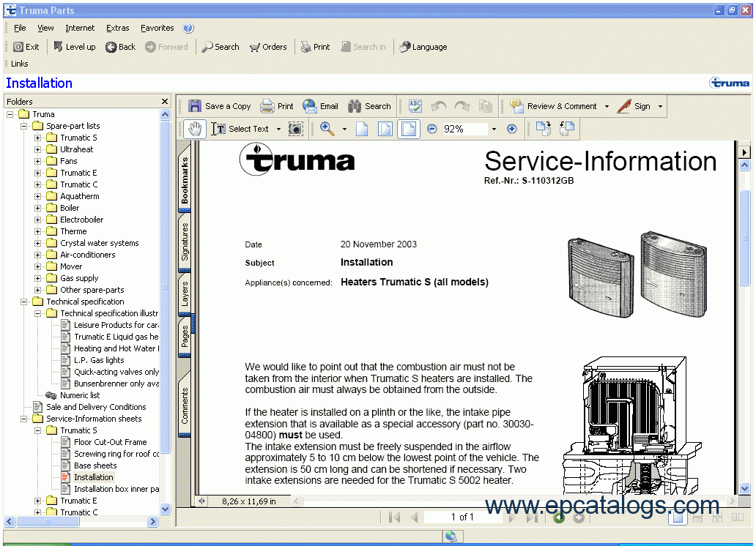The height and width of the screenshot is (546, 756).
Task: Edit the zoom percentage field
Action: click(464, 129)
